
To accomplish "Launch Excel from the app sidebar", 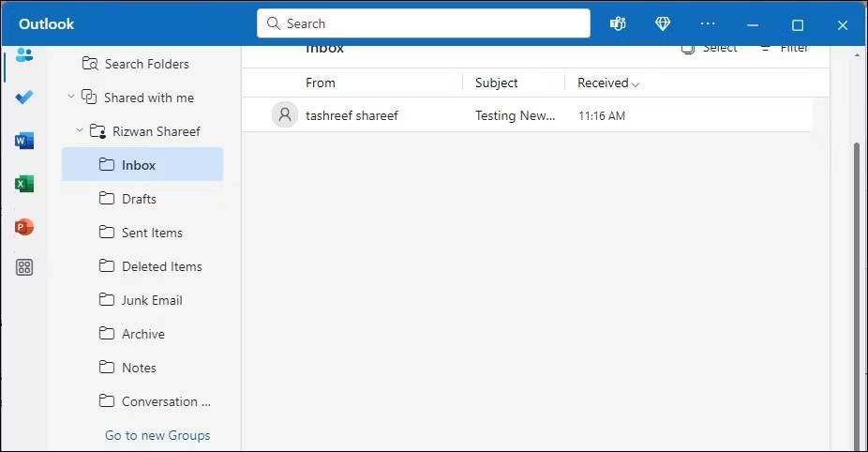I will (x=23, y=184).
